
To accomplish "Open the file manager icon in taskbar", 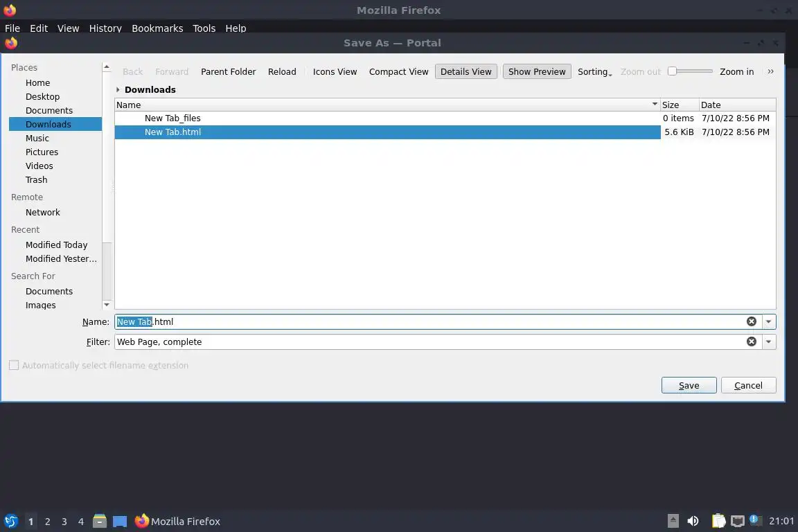I will (x=100, y=521).
